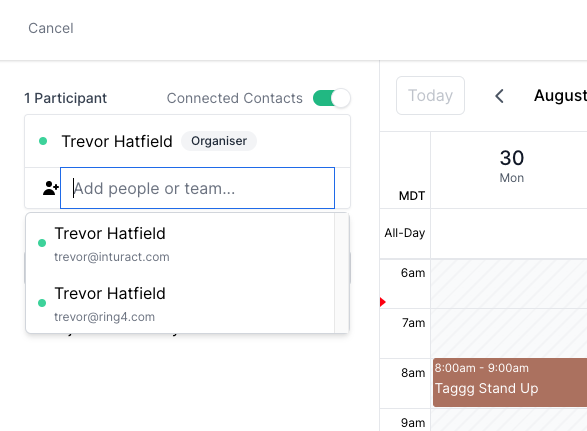Screen dimensions: 587x431
Task: Click status dot of trevor@inturact.com suggestion
Action: [x=42, y=243]
